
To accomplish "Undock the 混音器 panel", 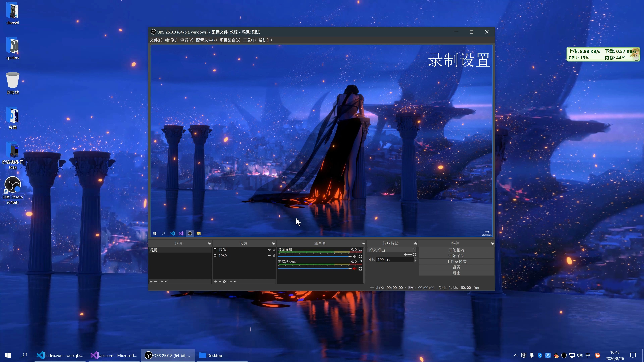I will pos(363,243).
